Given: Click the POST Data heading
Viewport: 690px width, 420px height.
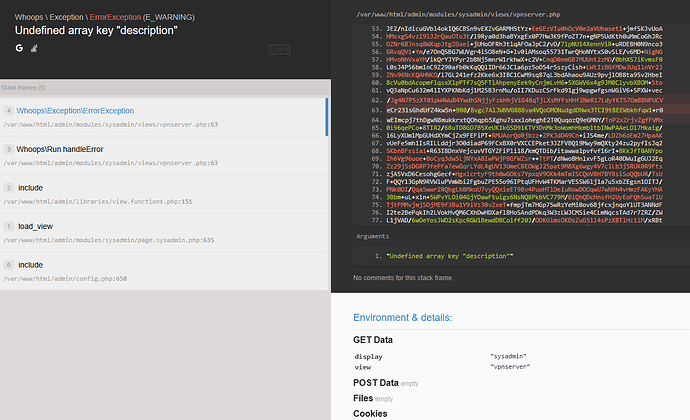Looking at the screenshot, I should pos(376,383).
